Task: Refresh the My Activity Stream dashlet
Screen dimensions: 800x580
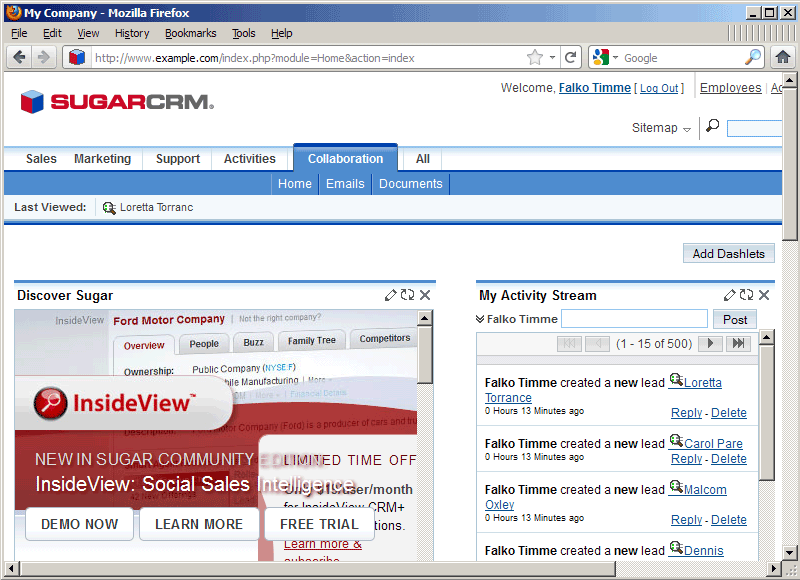Action: coord(745,294)
